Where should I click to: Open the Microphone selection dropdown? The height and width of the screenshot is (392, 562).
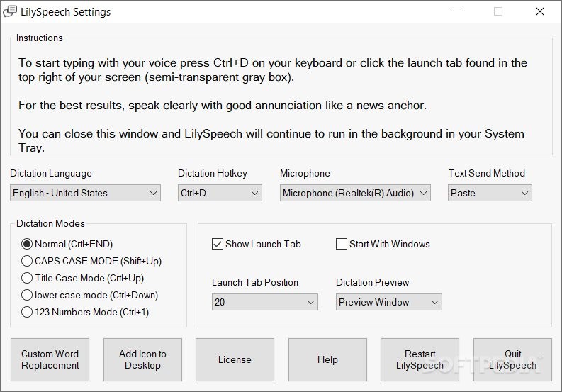coord(355,193)
